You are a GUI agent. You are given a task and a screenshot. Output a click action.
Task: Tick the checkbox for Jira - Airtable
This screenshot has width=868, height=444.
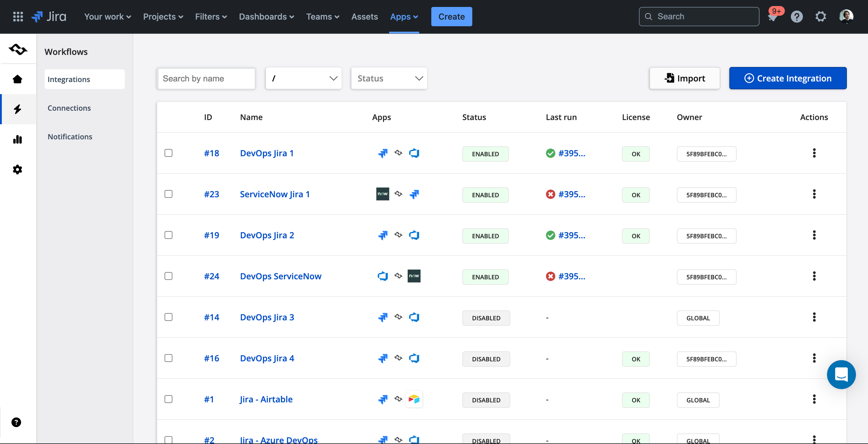[x=168, y=399]
